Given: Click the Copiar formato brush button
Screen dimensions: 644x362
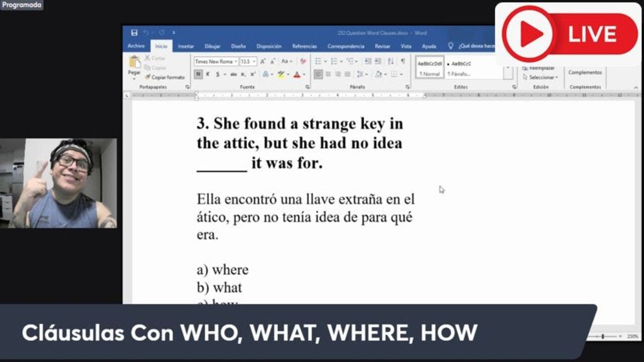Looking at the screenshot, I should click(165, 77).
